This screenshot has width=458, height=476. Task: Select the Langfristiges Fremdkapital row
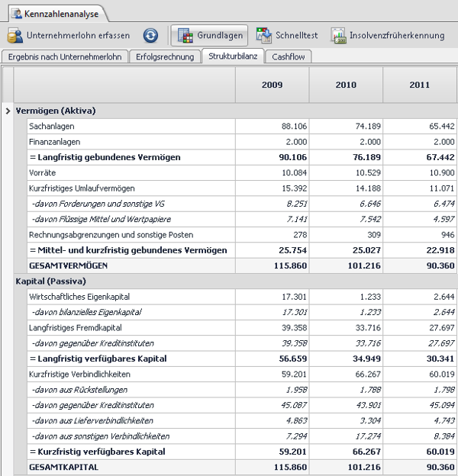click(242, 327)
